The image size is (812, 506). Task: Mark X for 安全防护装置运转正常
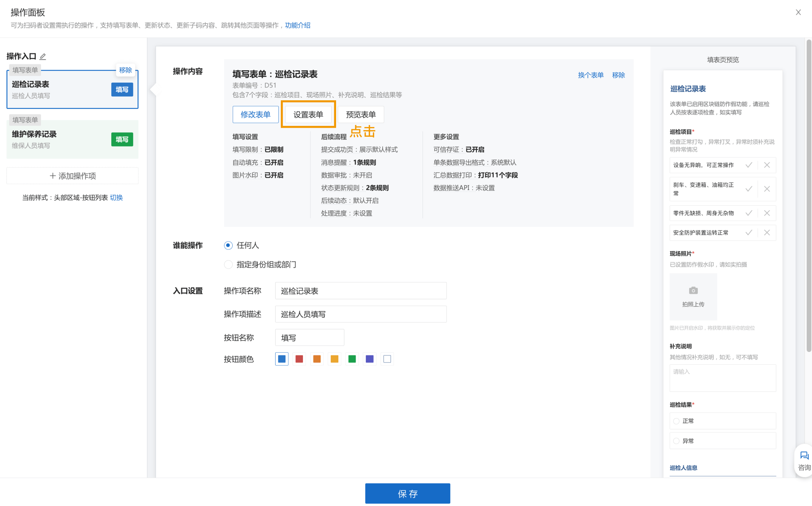pyautogui.click(x=767, y=233)
